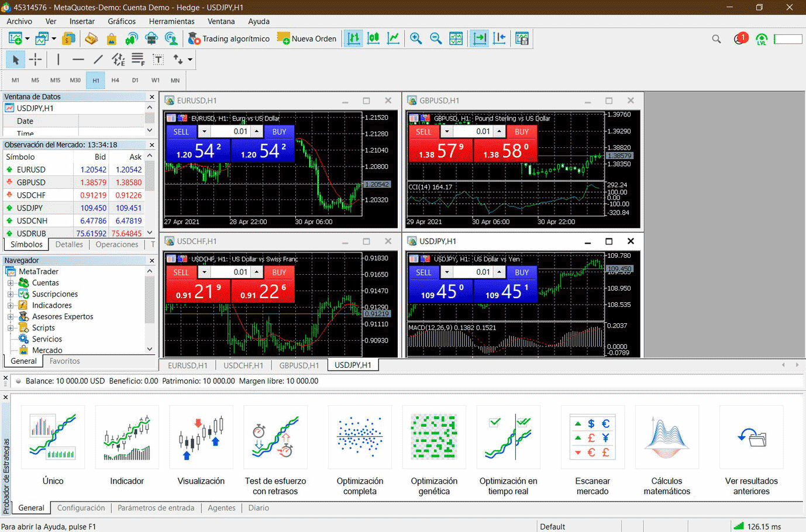Click the green LVL icon
Screen dimensions: 806x532
click(x=762, y=39)
